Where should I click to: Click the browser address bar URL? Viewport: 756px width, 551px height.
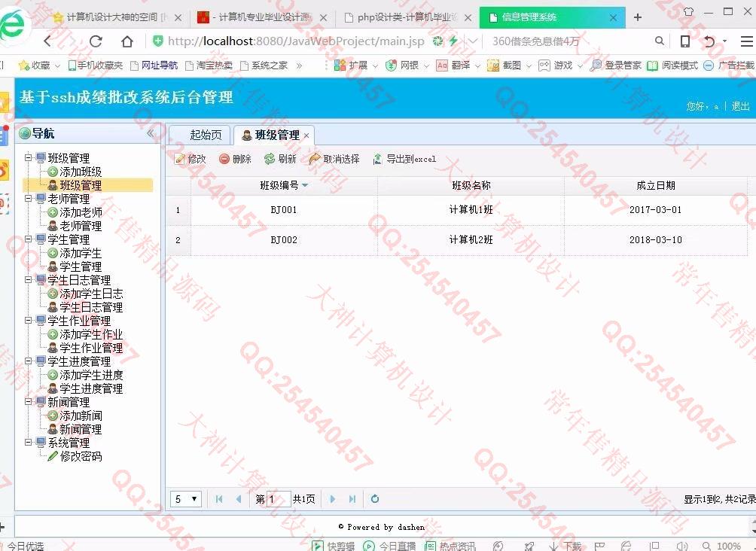296,41
